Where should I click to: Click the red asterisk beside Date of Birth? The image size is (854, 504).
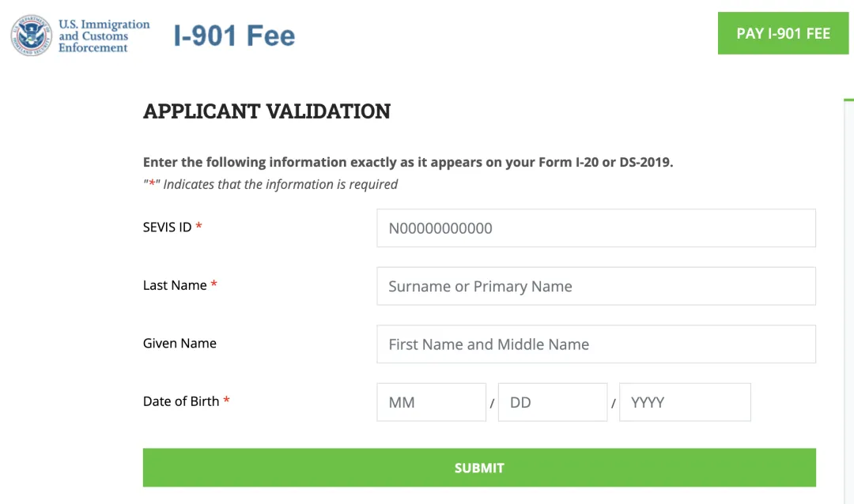[x=226, y=401]
